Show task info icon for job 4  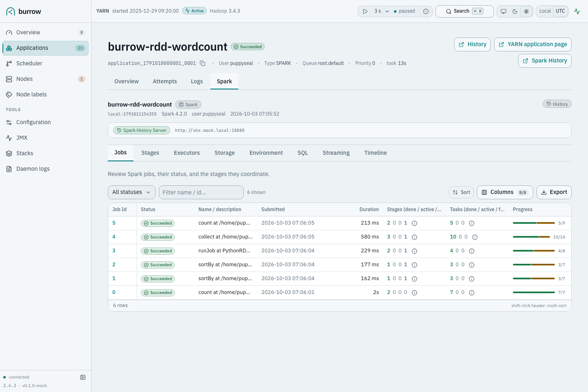coord(475,237)
